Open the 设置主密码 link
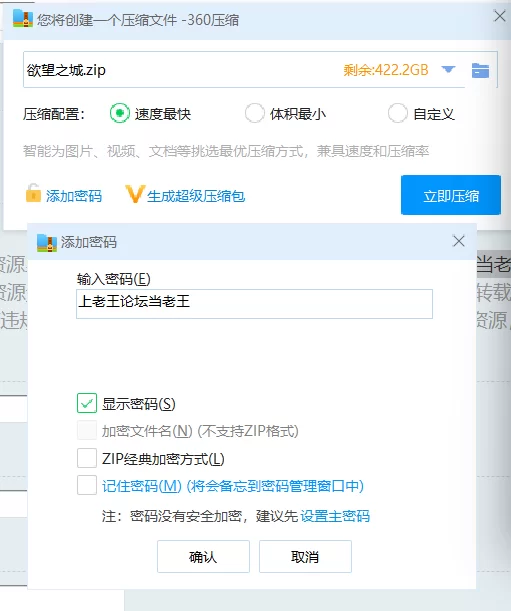Viewport: 511px width, 611px height. (x=335, y=516)
